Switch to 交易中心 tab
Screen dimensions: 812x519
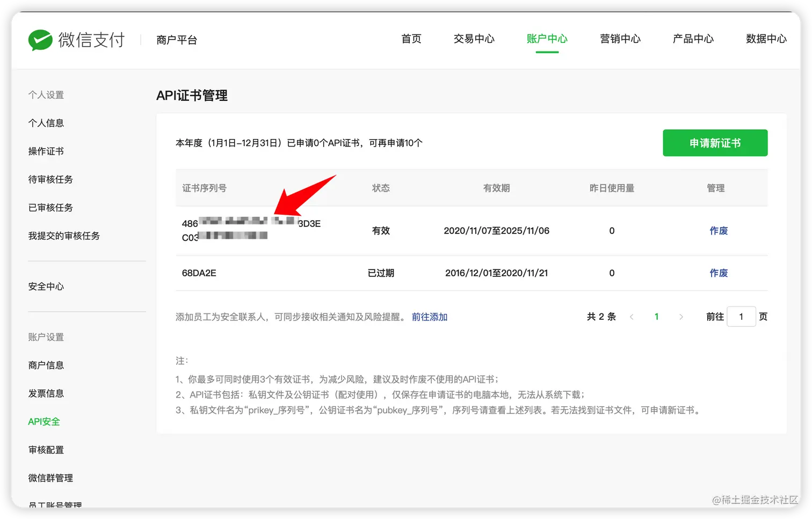pos(474,39)
